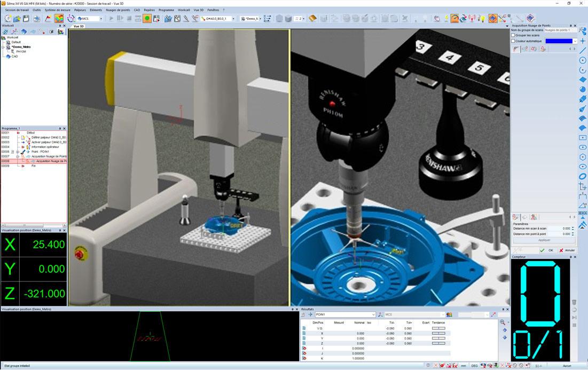Click the speed gauge icon in toolbar
This screenshot has width=588, height=370.
point(454,19)
